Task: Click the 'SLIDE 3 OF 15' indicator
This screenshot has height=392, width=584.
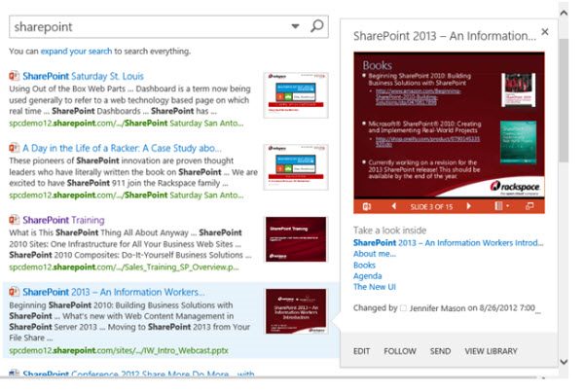Action: pos(431,206)
